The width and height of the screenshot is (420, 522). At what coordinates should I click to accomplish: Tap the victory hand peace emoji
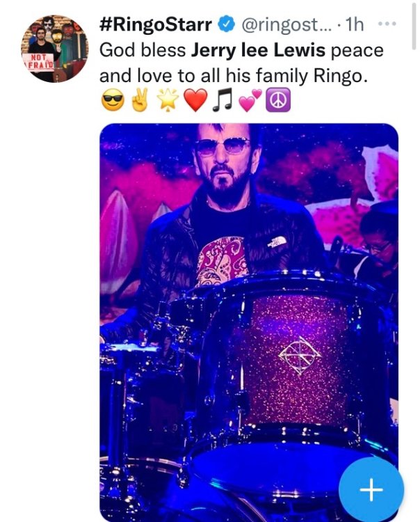click(140, 100)
